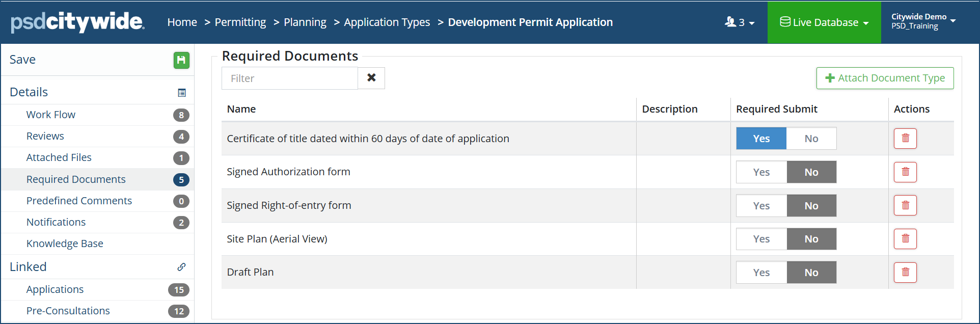
Task: Go to Application Types breadcrumb link
Action: click(387, 22)
